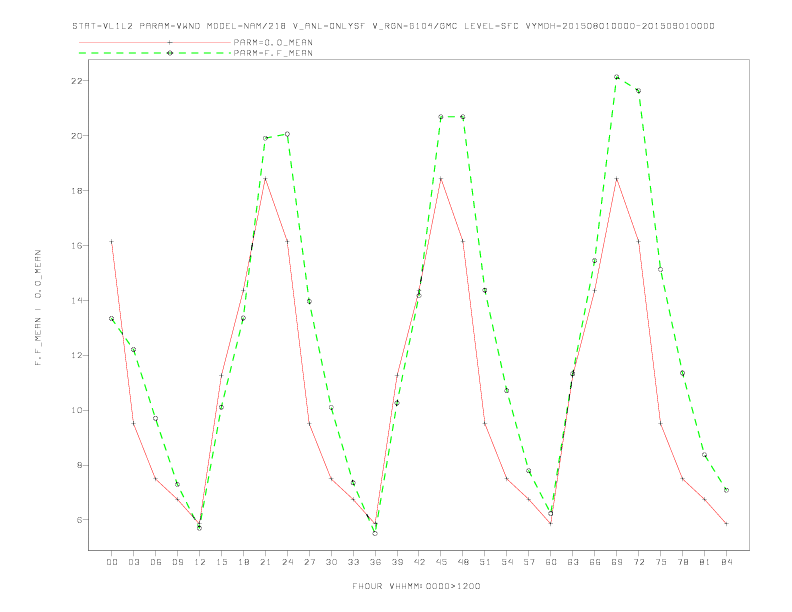This screenshot has width=792, height=612.
Task: Click x-axis tick label 69
Action: coord(617,562)
